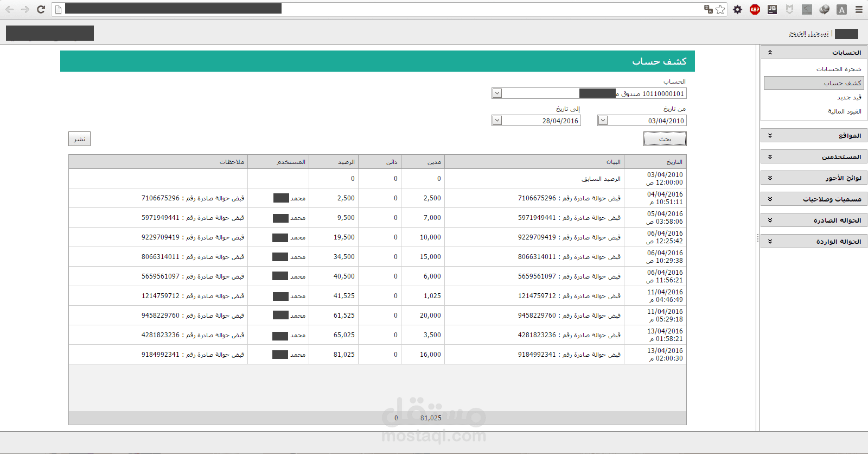Sort by دائن column header
The width and height of the screenshot is (868, 454).
(x=380, y=162)
